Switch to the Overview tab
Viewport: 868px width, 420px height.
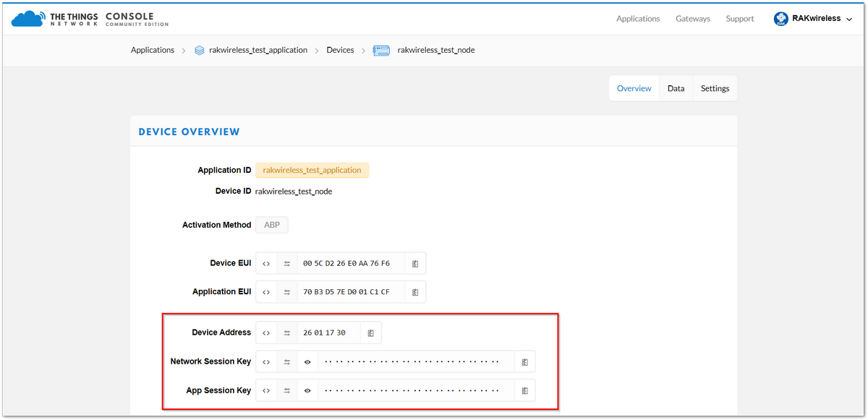634,88
